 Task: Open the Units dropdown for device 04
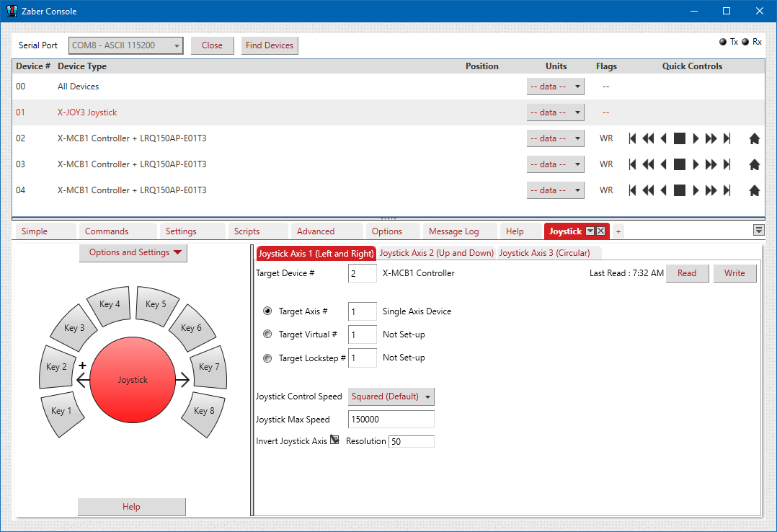pyautogui.click(x=555, y=190)
